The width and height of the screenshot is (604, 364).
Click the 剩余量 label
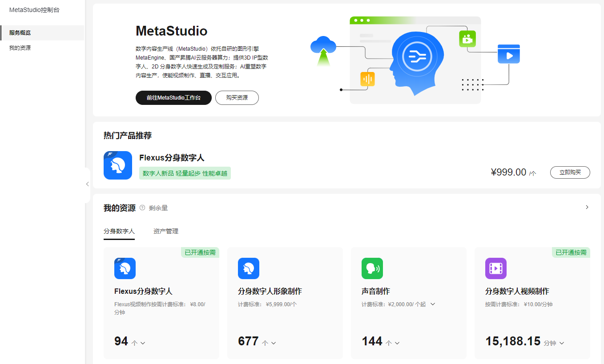(158, 208)
